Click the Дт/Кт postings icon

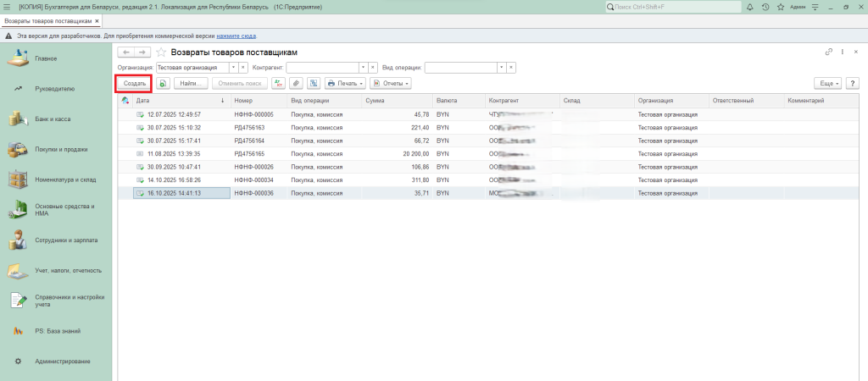click(x=277, y=84)
